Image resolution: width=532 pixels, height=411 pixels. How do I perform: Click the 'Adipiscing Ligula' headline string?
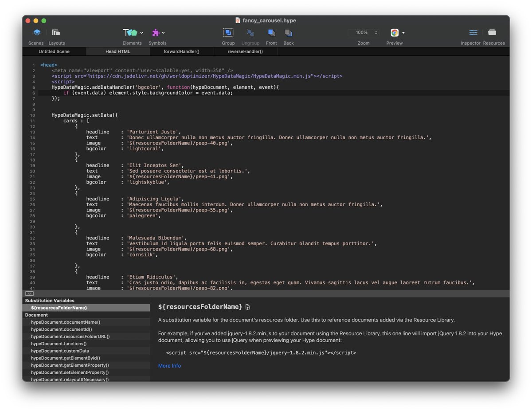(x=153, y=199)
